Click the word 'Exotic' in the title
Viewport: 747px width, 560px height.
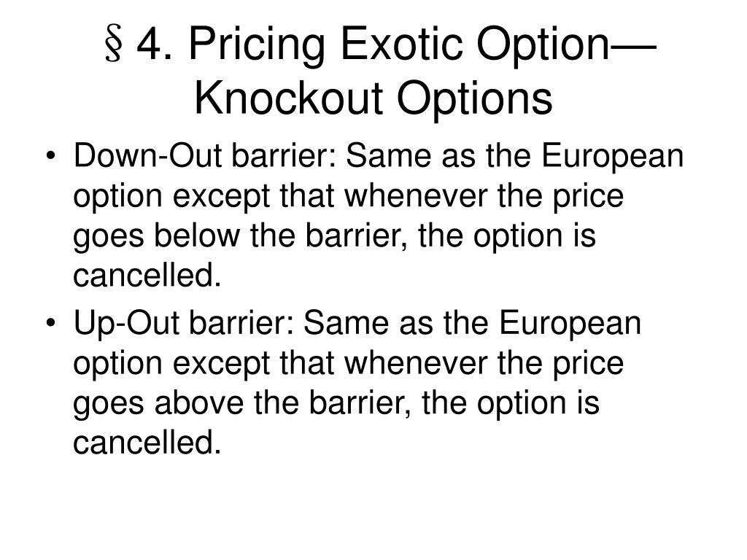point(402,44)
